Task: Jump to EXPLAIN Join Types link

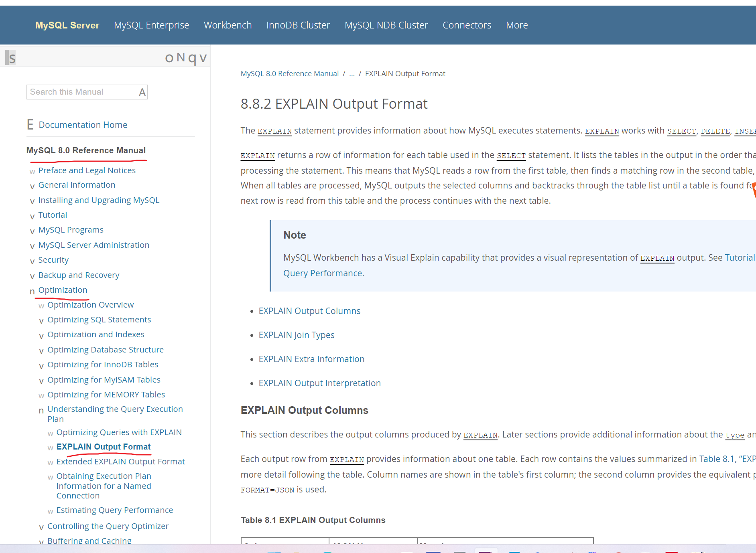Action: 296,335
